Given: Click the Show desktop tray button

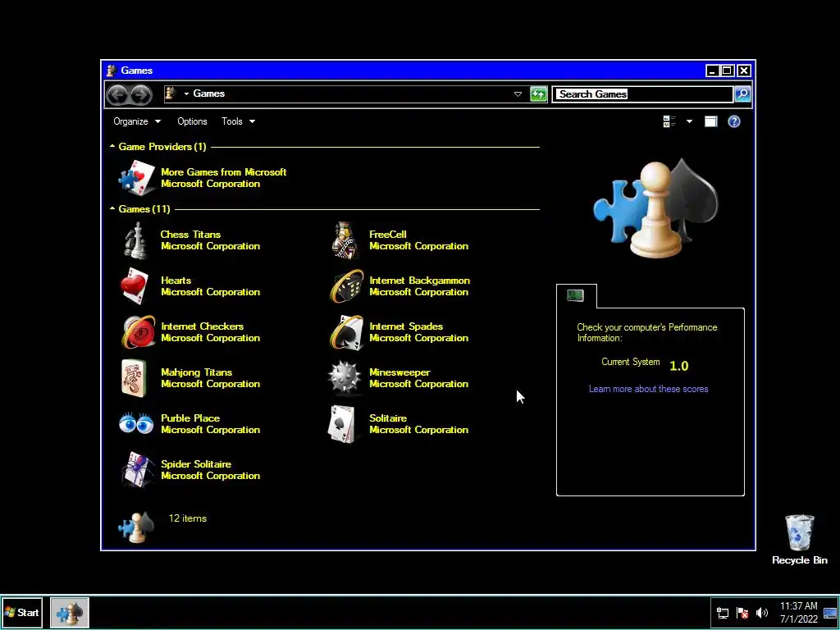Looking at the screenshot, I should coord(830,612).
